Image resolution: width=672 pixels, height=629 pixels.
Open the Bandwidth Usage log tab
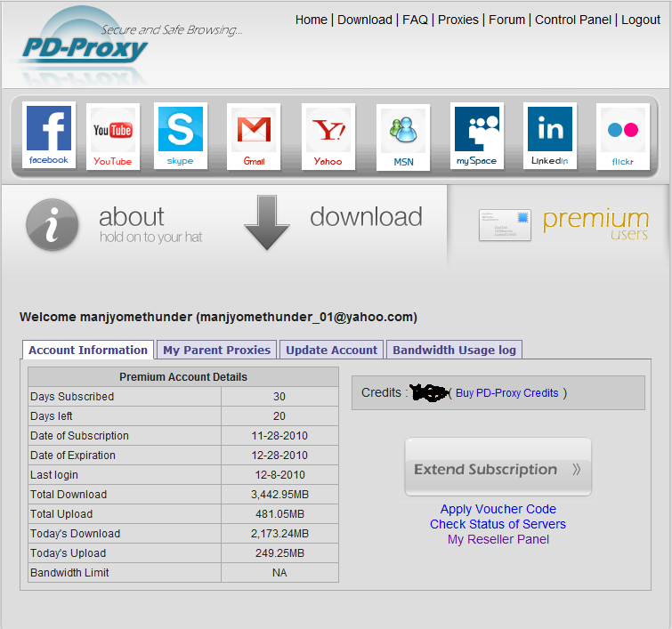tap(454, 350)
